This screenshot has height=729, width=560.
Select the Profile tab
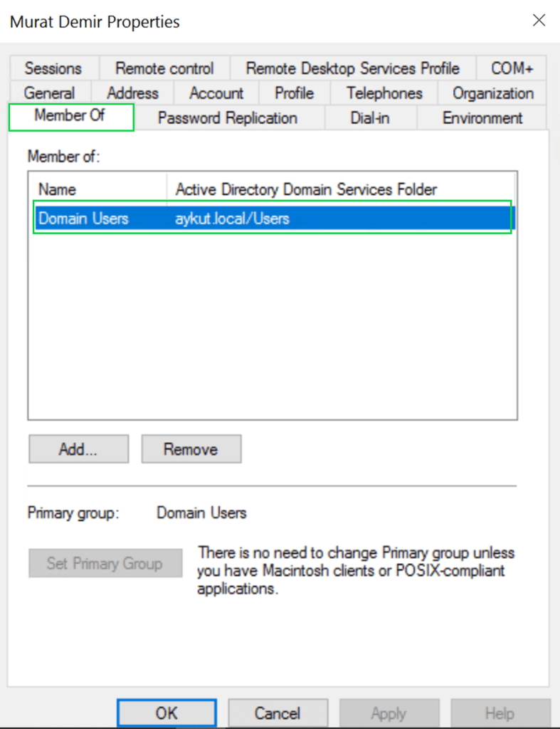coord(294,93)
